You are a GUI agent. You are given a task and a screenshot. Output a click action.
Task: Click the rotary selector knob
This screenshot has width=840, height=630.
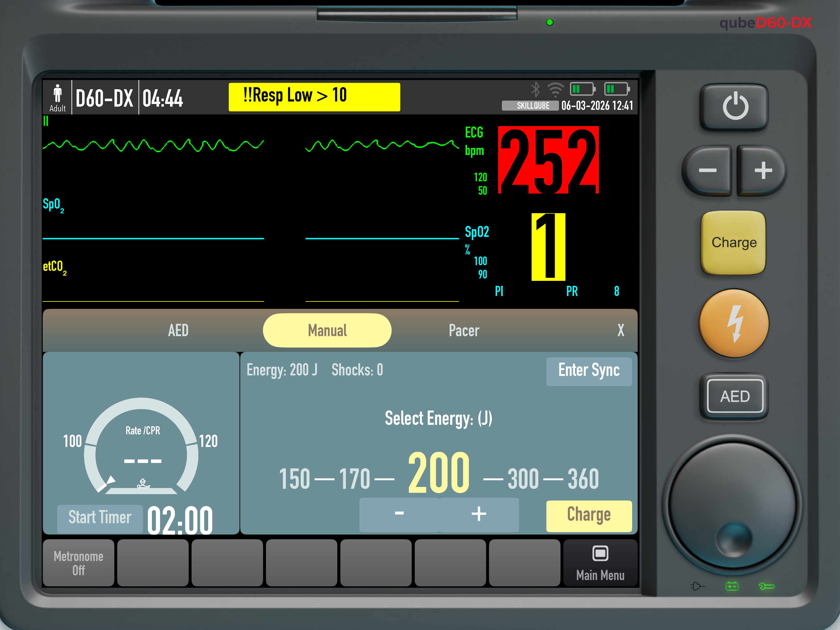point(733,505)
